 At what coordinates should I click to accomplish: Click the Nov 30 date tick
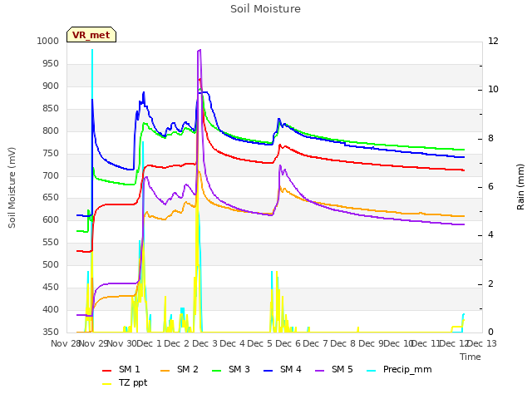tap(121, 343)
